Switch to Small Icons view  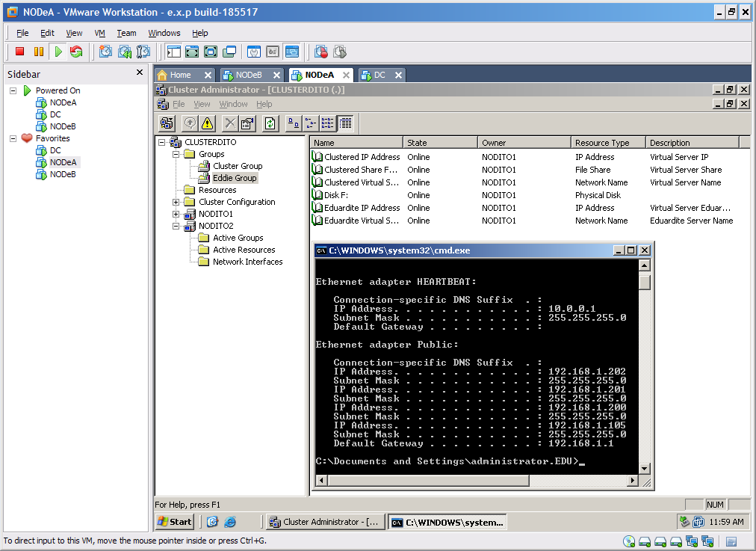pyautogui.click(x=311, y=123)
